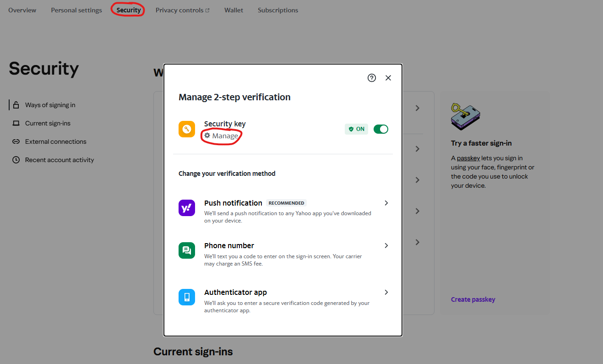This screenshot has height=364, width=603.
Task: Click the laptop icon for Current sign-ins
Action: point(16,123)
